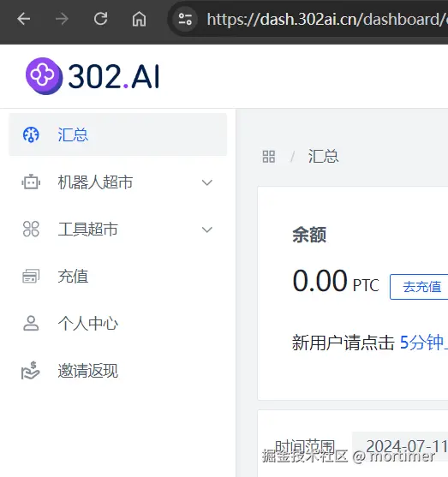Open the browser home page icon
The height and width of the screenshot is (477, 448).
pyautogui.click(x=139, y=19)
